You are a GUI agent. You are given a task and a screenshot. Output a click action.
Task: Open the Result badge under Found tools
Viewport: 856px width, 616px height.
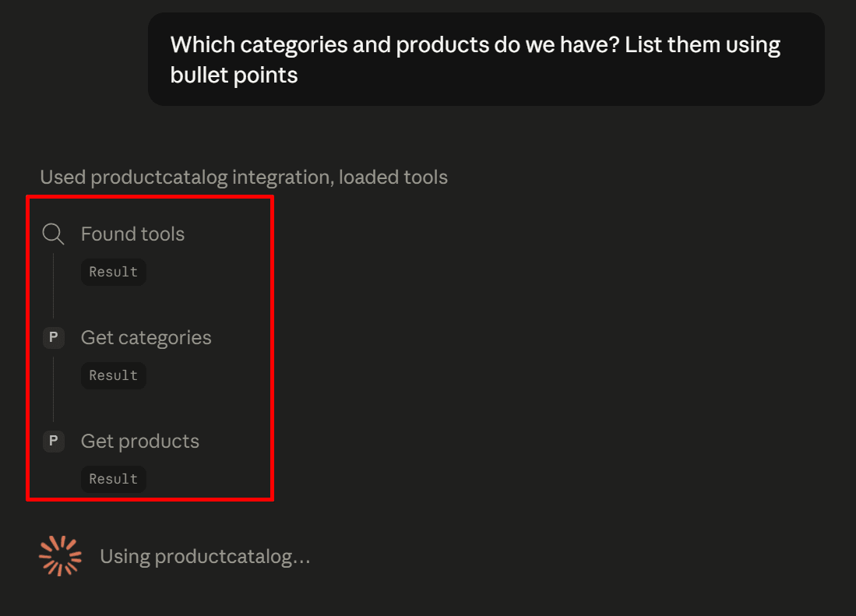(114, 272)
